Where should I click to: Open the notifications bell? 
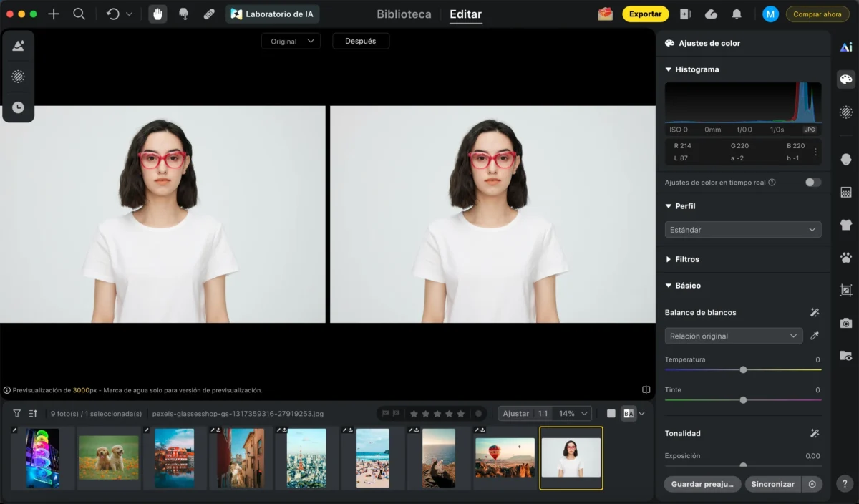tap(737, 14)
